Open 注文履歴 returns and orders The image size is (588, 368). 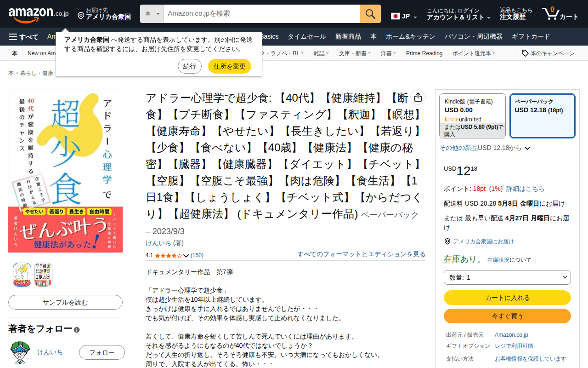(x=516, y=14)
